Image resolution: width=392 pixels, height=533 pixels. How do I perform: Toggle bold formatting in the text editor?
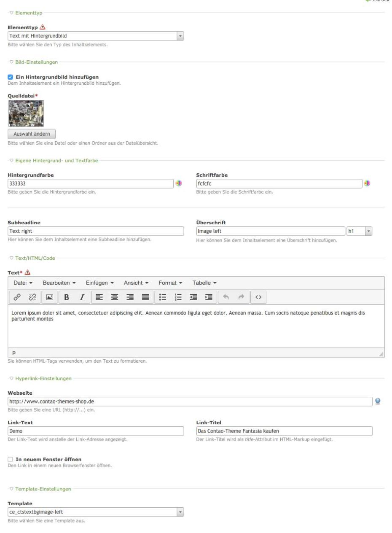click(66, 297)
